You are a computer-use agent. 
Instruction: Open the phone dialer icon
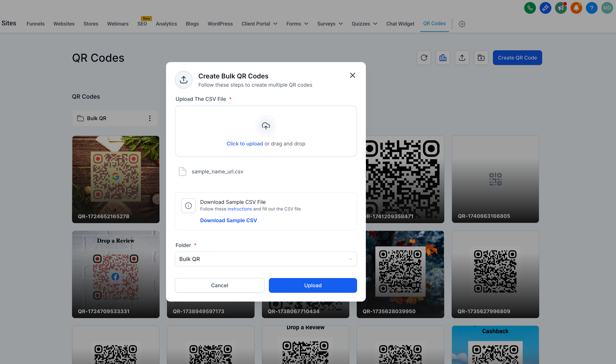[530, 8]
